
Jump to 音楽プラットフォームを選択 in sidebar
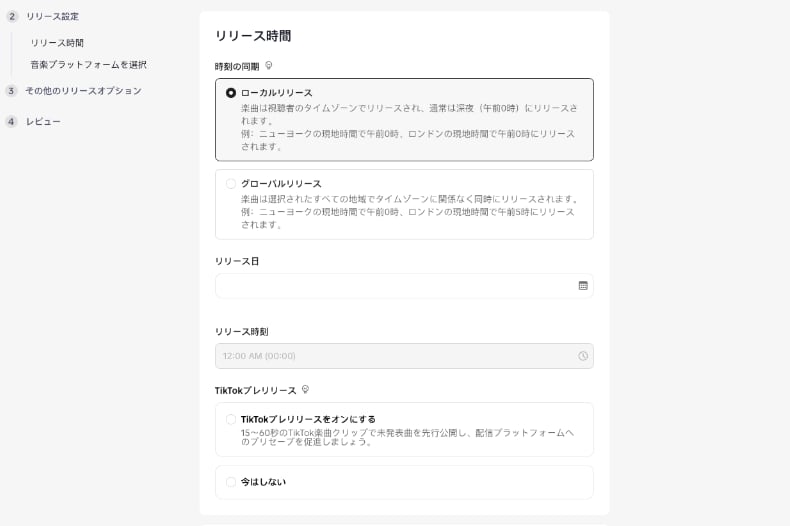88,65
